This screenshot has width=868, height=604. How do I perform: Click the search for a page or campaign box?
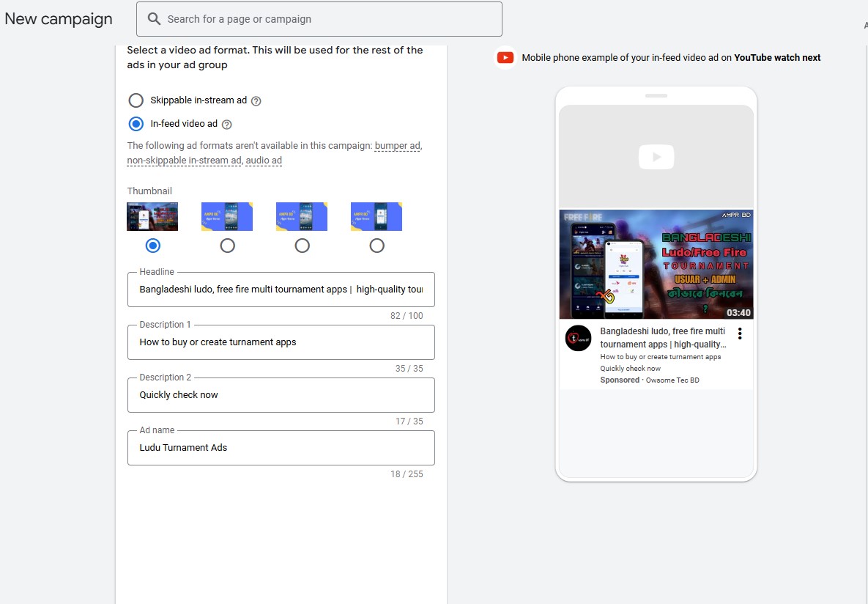[319, 19]
